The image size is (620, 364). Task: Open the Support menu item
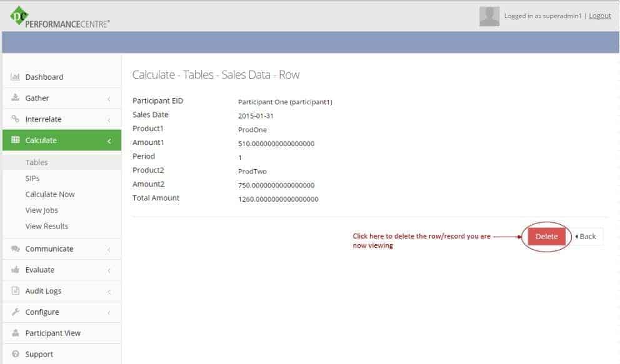click(62, 354)
